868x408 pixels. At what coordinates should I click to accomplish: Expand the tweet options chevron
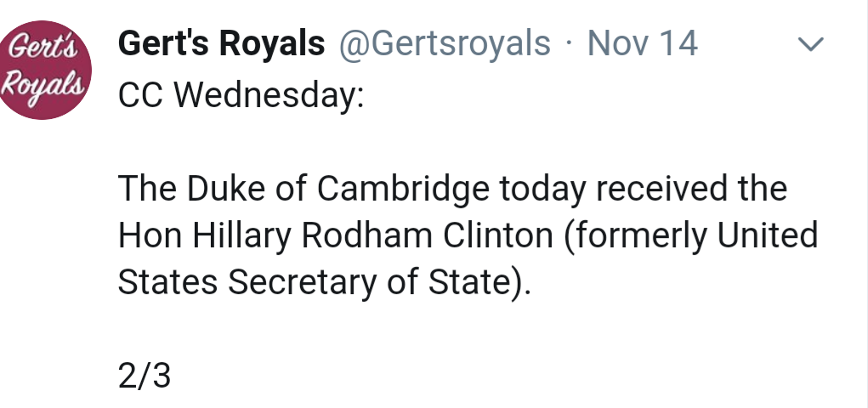click(814, 44)
